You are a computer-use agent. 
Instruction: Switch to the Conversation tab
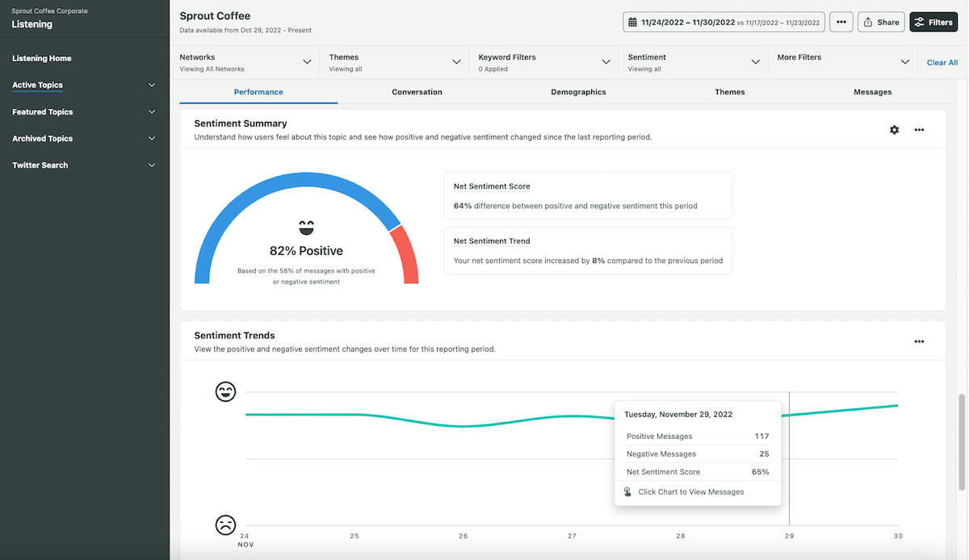pyautogui.click(x=417, y=92)
